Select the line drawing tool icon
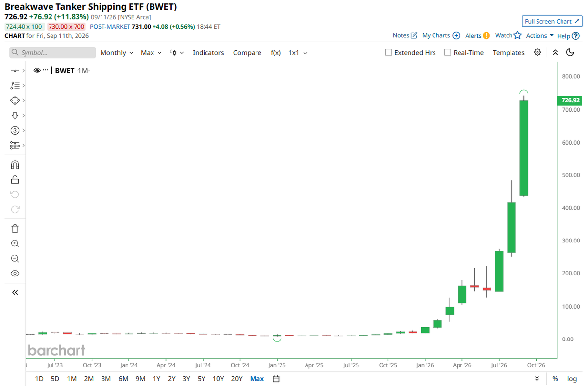Image resolution: width=588 pixels, height=387 pixels. tap(15, 71)
